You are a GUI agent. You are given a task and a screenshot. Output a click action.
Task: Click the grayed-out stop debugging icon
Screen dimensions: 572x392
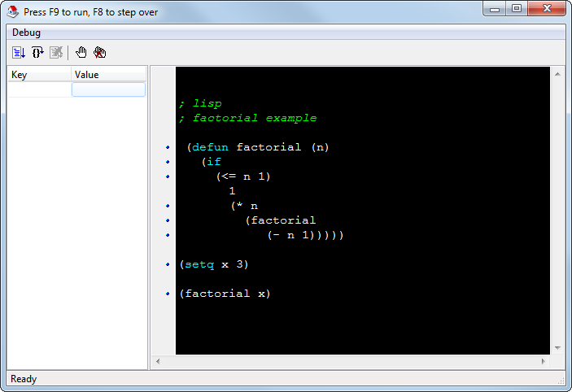pos(56,53)
